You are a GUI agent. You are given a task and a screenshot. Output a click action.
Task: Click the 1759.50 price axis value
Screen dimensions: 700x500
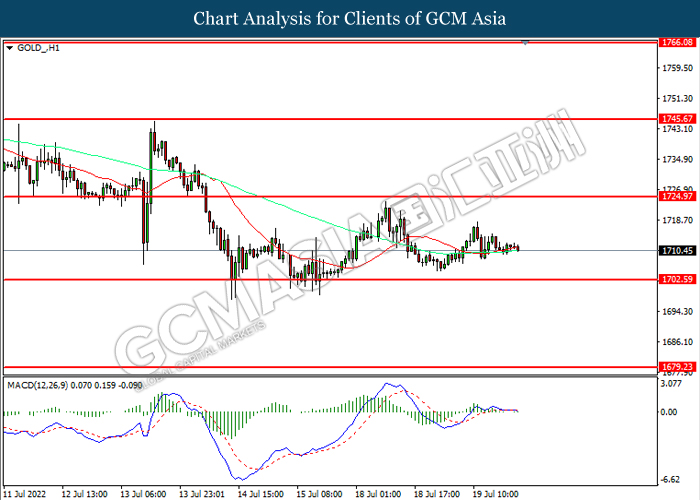677,68
